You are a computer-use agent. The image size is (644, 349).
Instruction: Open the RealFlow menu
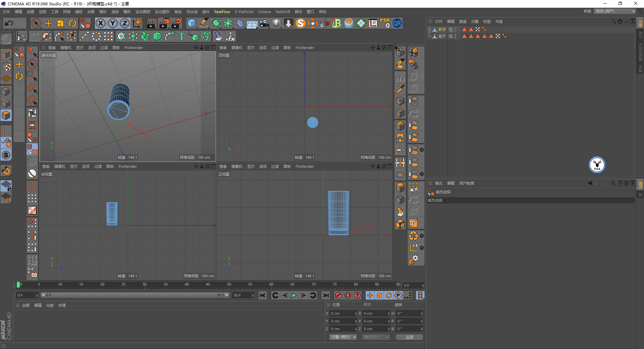tap(222, 12)
